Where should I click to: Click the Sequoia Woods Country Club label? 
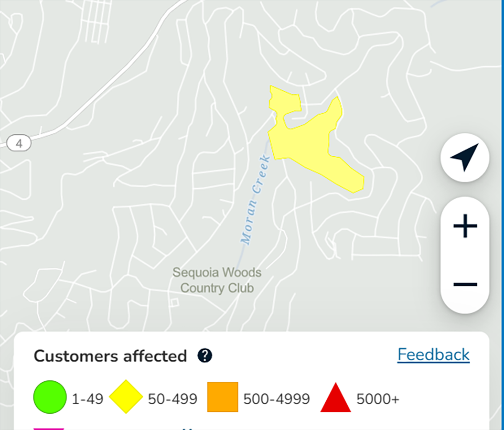click(217, 280)
